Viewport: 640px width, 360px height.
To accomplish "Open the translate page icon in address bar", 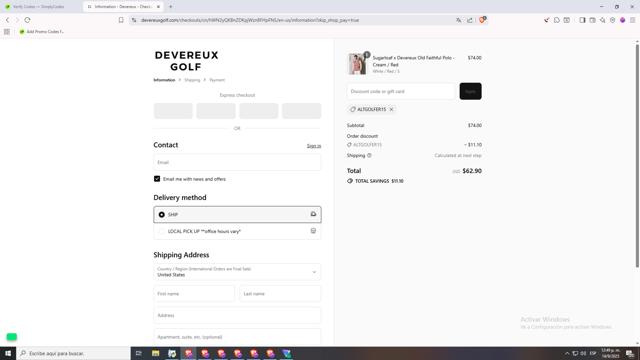I will point(459,20).
